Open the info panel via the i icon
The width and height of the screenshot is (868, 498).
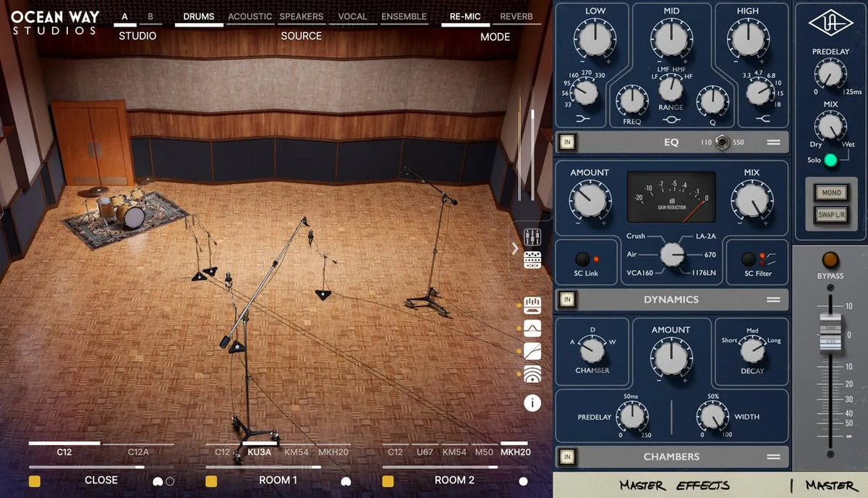(x=533, y=402)
